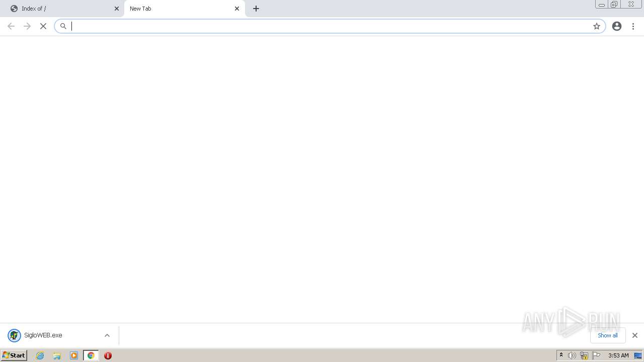Close the New Tab tab
Screen dimensions: 644x362
[237, 9]
